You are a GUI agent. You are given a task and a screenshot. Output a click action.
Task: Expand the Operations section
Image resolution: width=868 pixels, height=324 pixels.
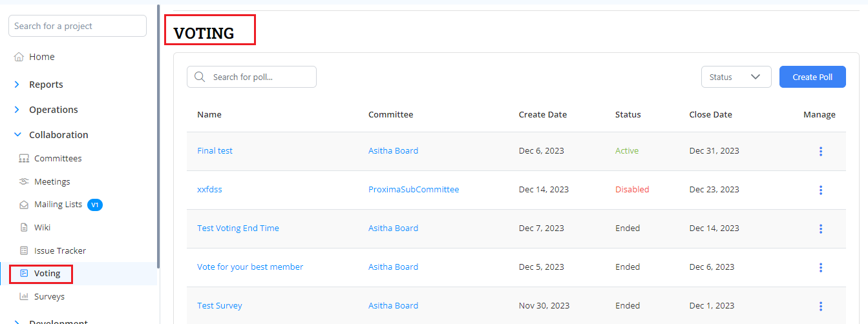point(17,110)
